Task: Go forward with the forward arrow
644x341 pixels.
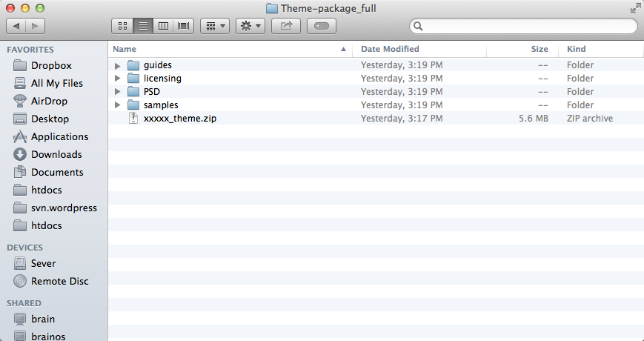Action: (35, 26)
